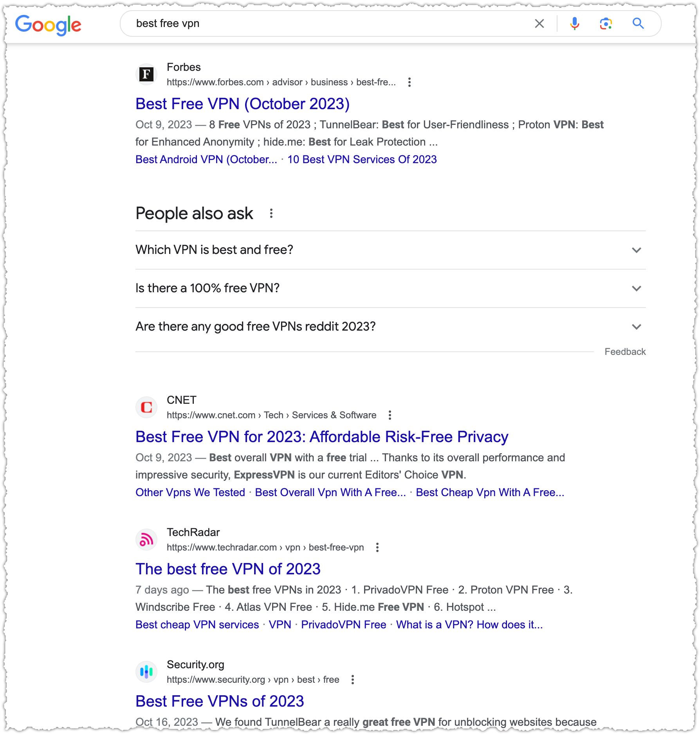Image resolution: width=700 pixels, height=734 pixels.
Task: Open 'PrivadoVPN Free' sitelink
Action: pos(343,624)
